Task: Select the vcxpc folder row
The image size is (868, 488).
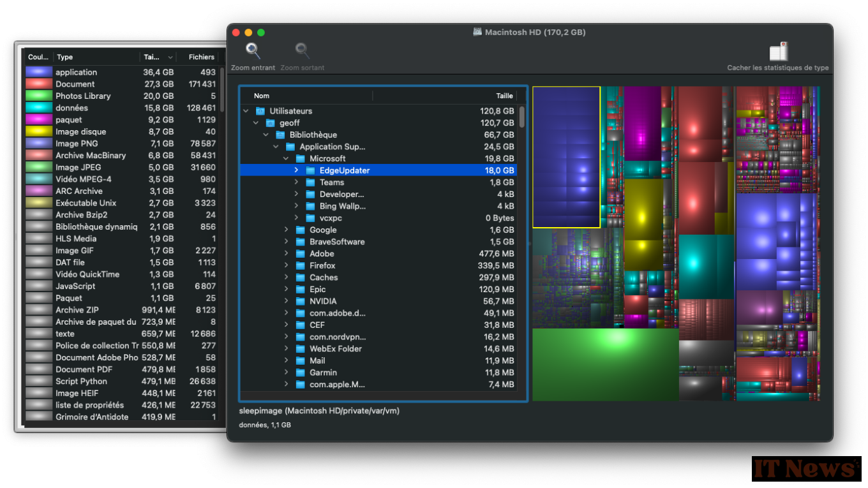Action: tap(378, 218)
